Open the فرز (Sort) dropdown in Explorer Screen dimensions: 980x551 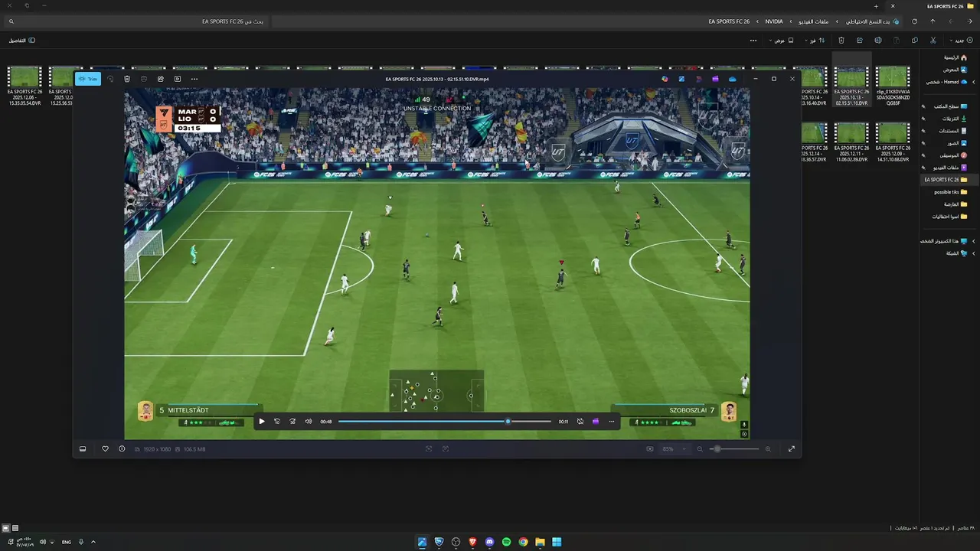coord(815,41)
